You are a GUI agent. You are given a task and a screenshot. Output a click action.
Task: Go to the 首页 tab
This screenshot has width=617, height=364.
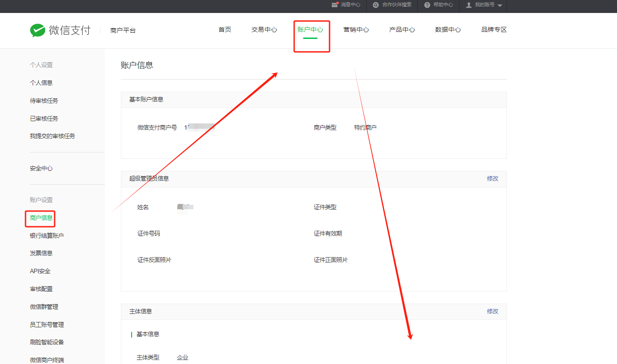225,30
